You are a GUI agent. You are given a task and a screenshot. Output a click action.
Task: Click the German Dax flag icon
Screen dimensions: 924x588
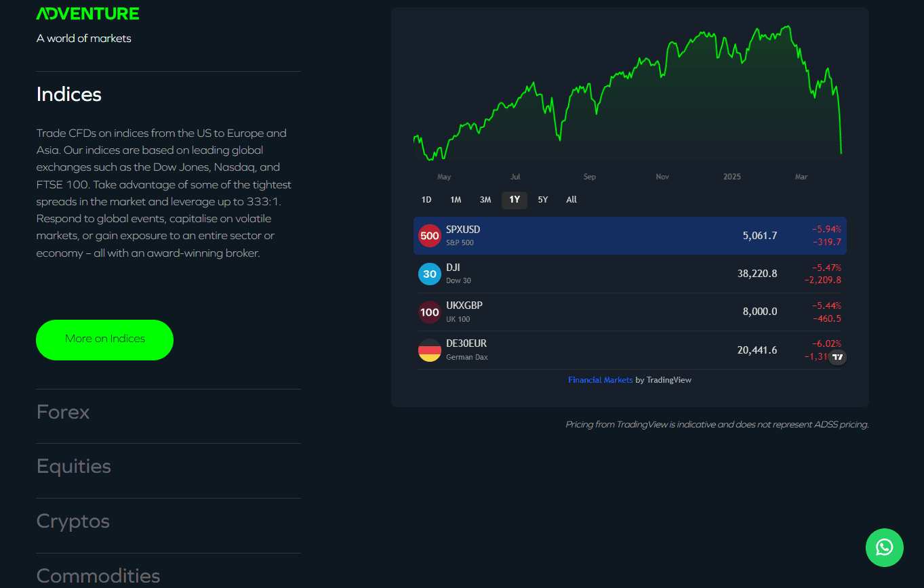coord(429,350)
